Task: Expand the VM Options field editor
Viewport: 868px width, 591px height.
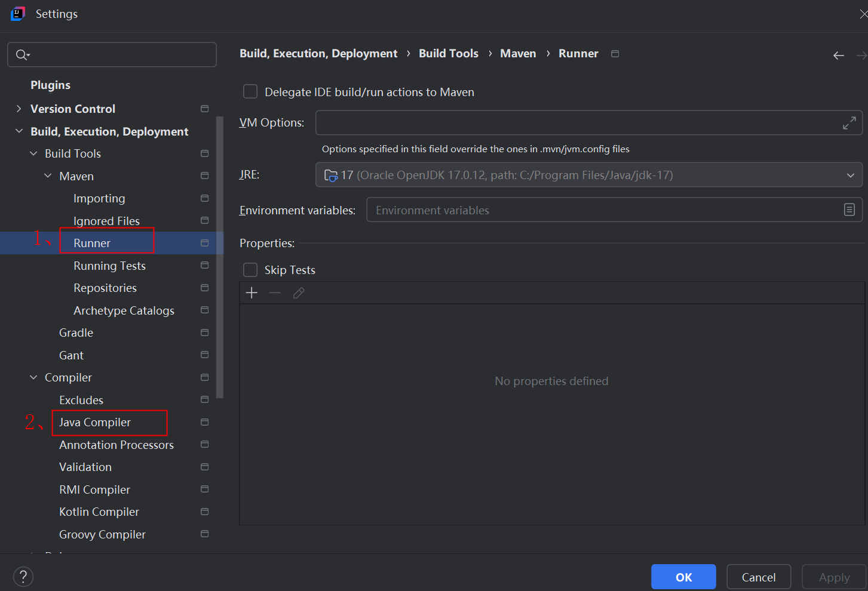Action: (x=849, y=123)
